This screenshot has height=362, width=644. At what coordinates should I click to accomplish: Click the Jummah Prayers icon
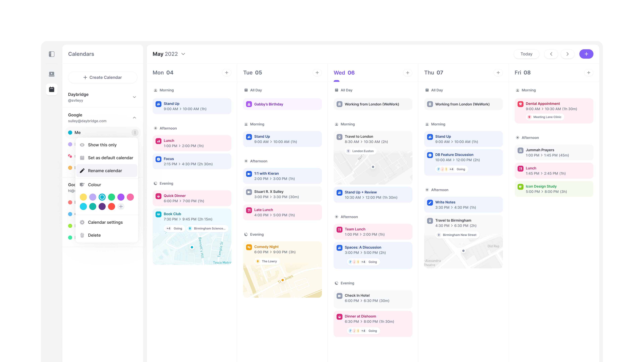[520, 150]
